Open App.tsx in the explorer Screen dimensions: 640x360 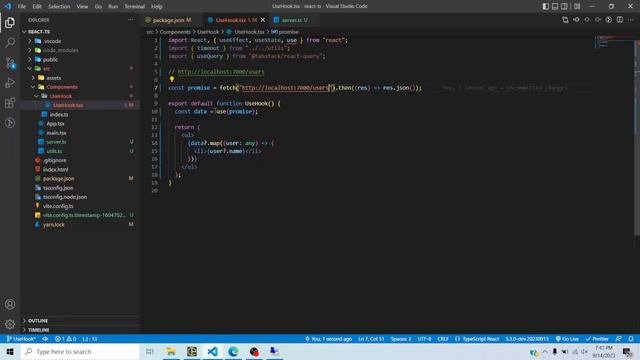55,123
